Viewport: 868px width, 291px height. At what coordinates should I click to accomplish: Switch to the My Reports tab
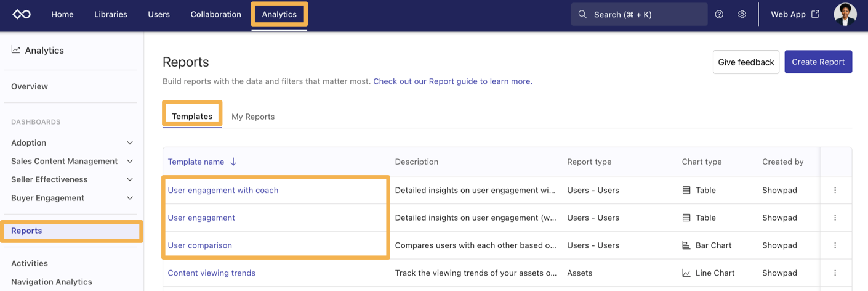[253, 117]
